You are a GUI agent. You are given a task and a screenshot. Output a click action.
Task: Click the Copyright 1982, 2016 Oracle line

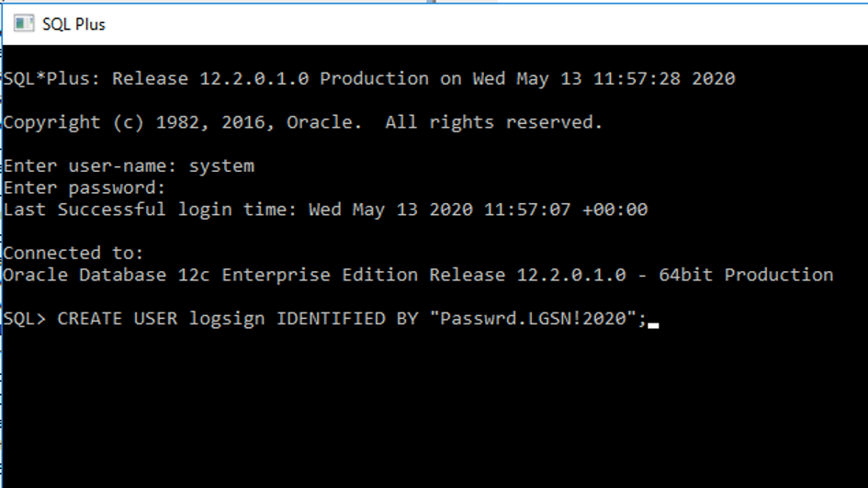click(303, 122)
